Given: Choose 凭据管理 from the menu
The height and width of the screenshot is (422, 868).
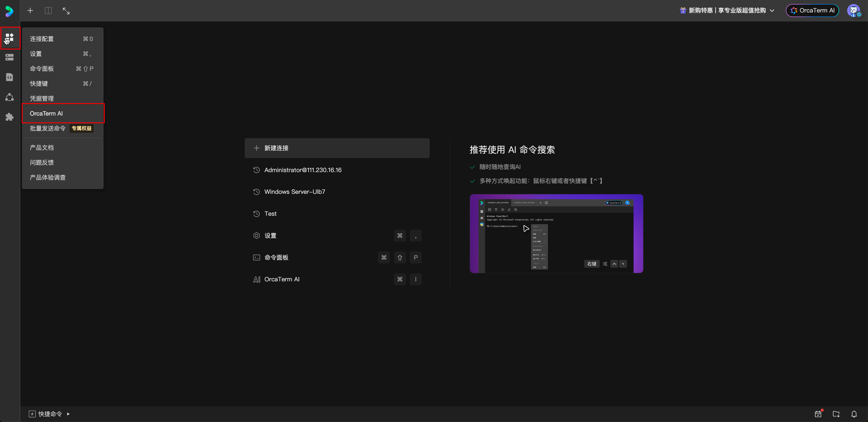Looking at the screenshot, I should click(42, 98).
